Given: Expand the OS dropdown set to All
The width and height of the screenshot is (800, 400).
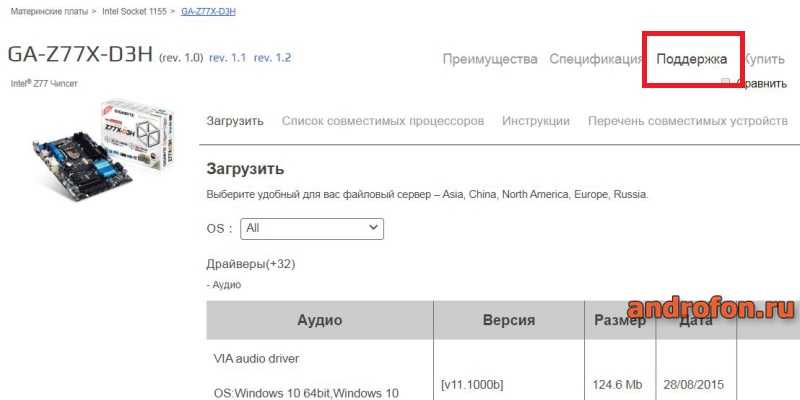Looking at the screenshot, I should (x=312, y=229).
